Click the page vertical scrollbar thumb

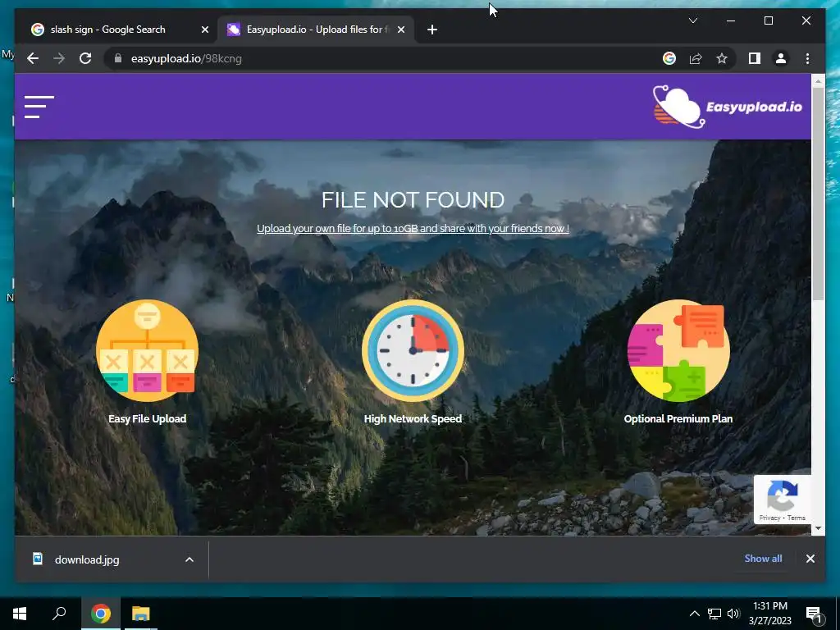tap(818, 193)
